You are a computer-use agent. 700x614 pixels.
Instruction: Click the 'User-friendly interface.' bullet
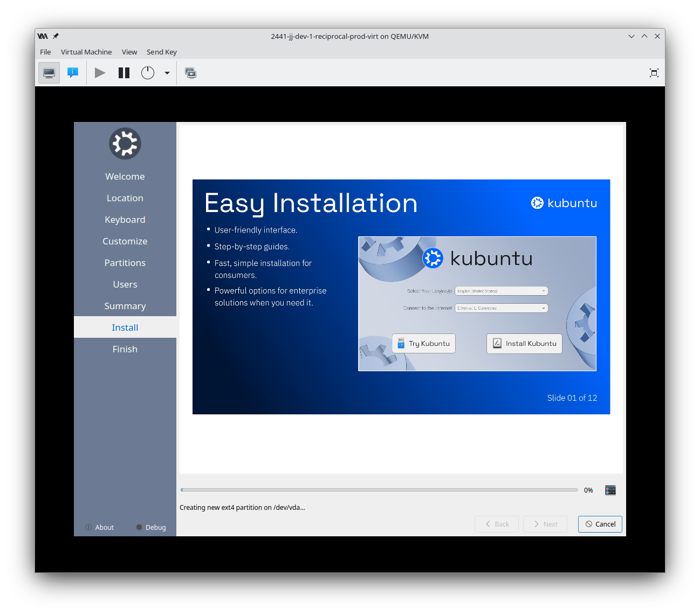click(x=256, y=230)
